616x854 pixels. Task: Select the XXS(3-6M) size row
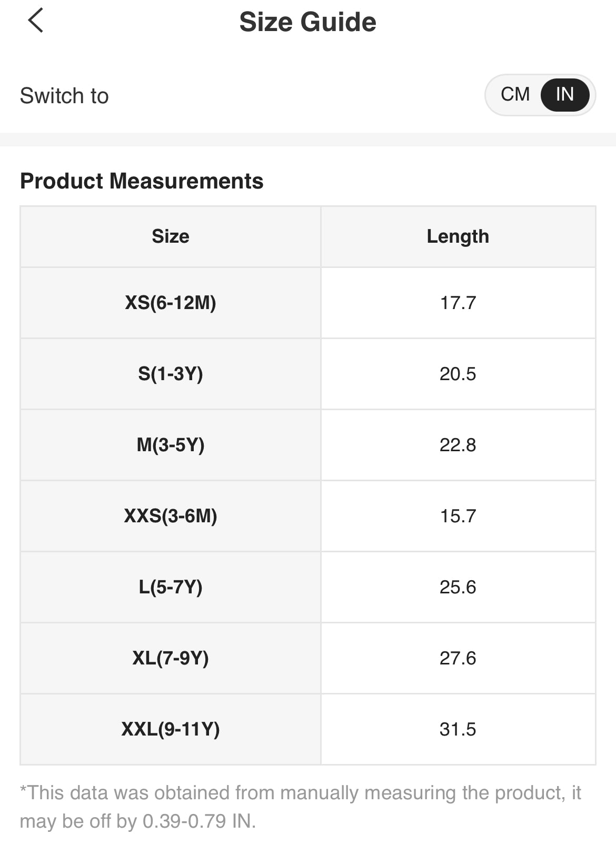(x=171, y=516)
